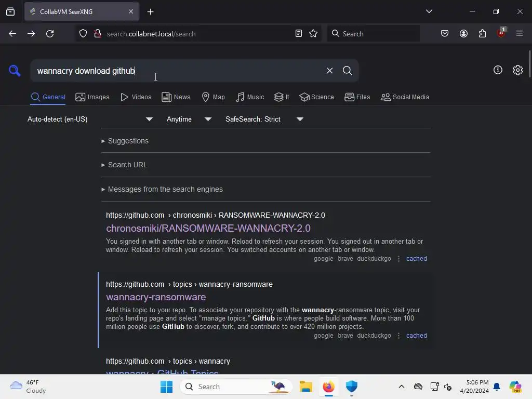Image resolution: width=532 pixels, height=399 pixels.
Task: Submit search with magnifier button
Action: point(347,71)
